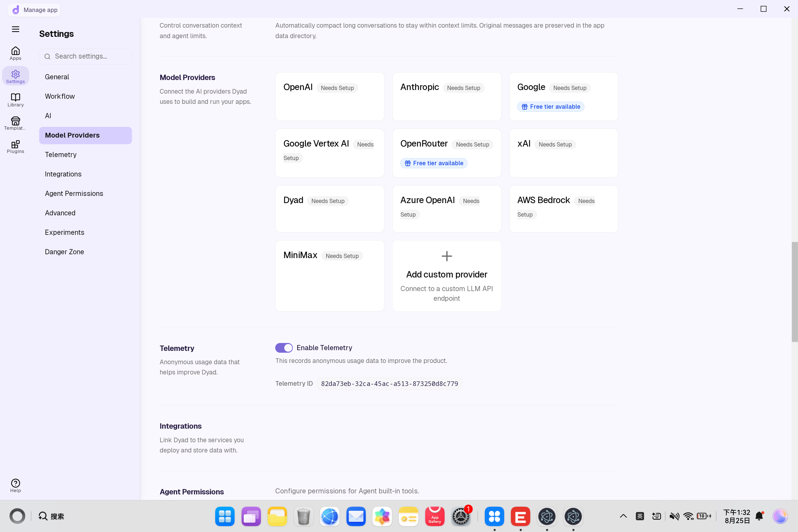798x532 pixels.
Task: Click the input method language tray icon
Action: [x=640, y=516]
